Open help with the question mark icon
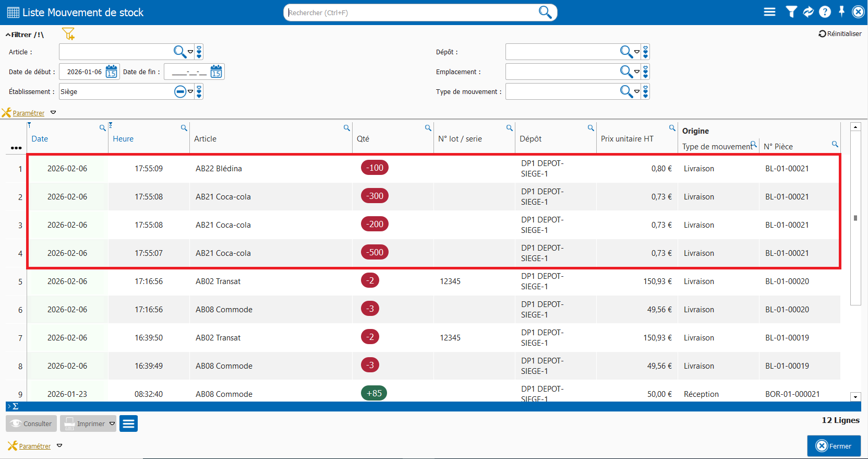 pos(825,12)
